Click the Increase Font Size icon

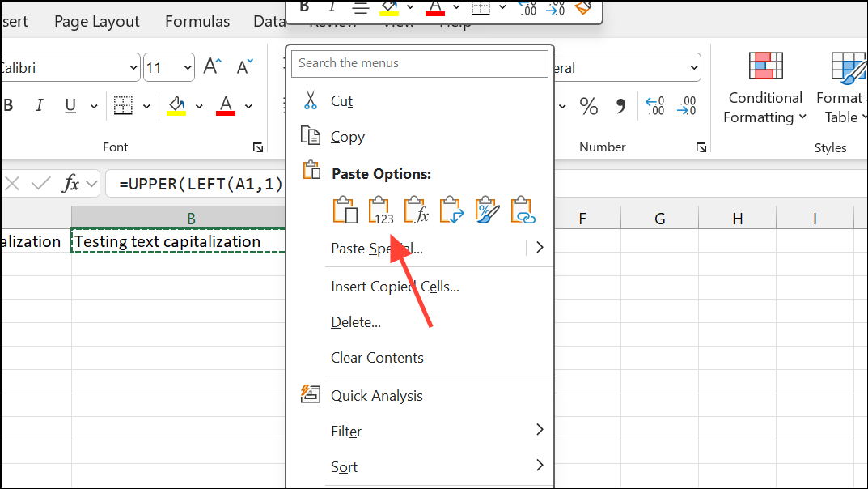click(x=212, y=67)
